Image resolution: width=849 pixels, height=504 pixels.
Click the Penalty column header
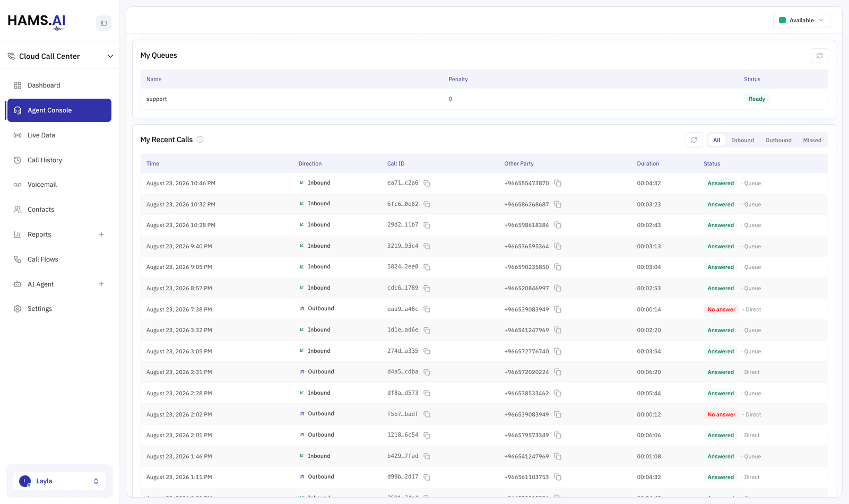(458, 79)
